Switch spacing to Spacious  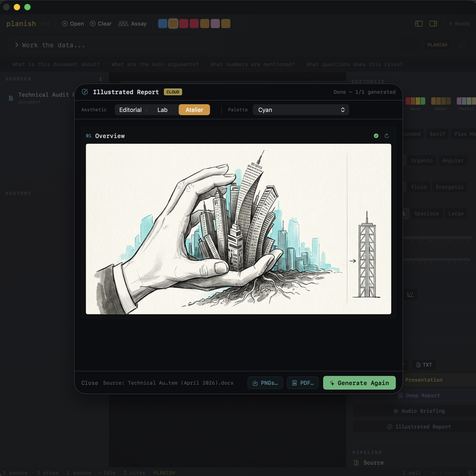(426, 213)
